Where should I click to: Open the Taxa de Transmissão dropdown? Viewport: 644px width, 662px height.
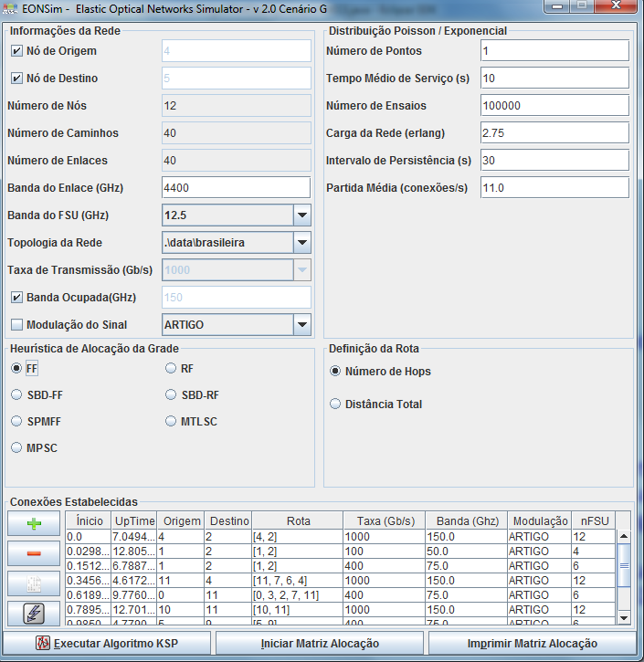[302, 270]
